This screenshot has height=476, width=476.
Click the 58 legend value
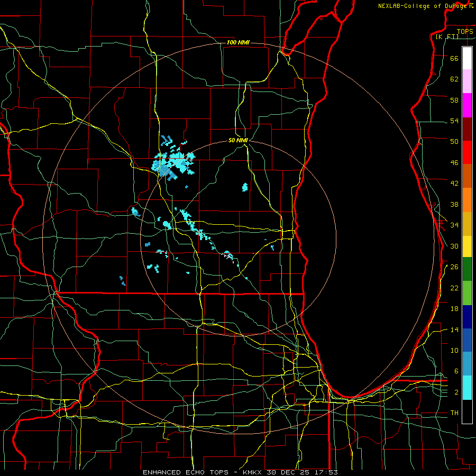point(454,100)
